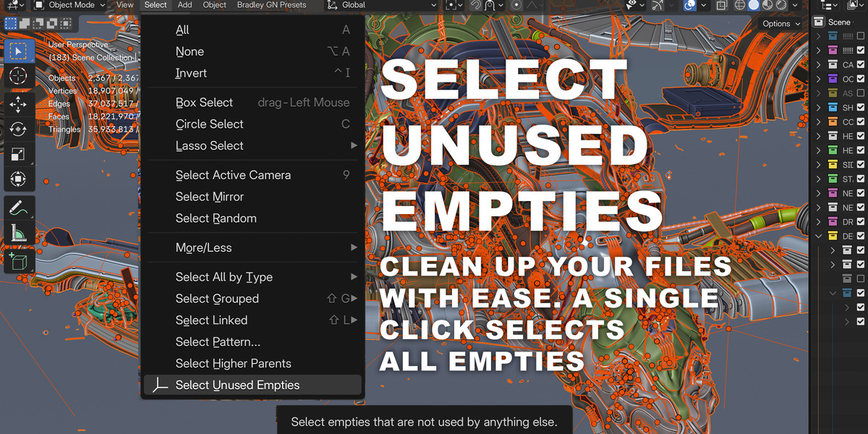The height and width of the screenshot is (434, 868).
Task: Untick the CA collection checkbox
Action: point(861,65)
